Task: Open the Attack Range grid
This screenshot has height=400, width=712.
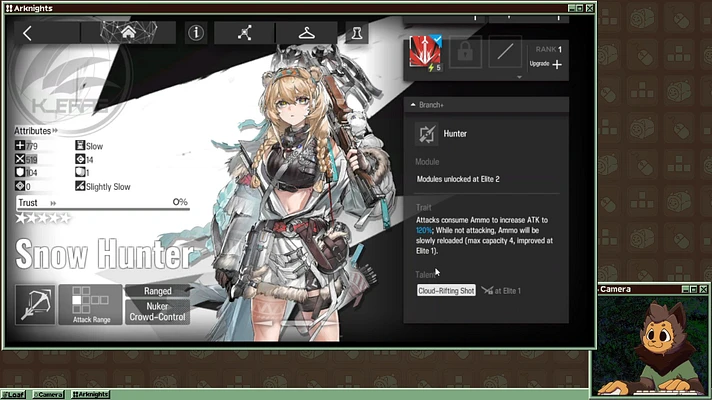Action: (x=91, y=305)
